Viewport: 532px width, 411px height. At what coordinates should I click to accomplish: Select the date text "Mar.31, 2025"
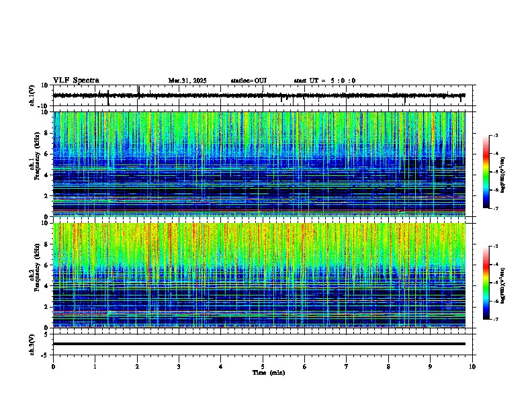(187, 81)
